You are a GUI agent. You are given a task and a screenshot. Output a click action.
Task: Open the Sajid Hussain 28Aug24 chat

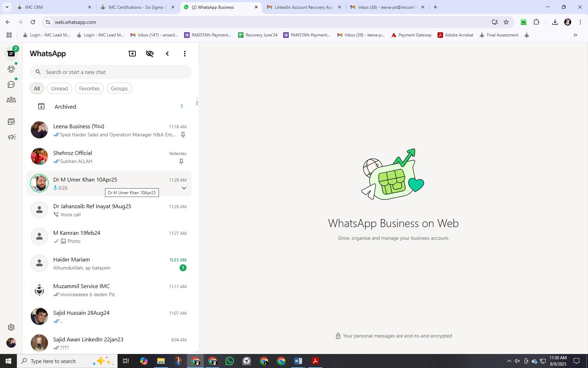[109, 317]
